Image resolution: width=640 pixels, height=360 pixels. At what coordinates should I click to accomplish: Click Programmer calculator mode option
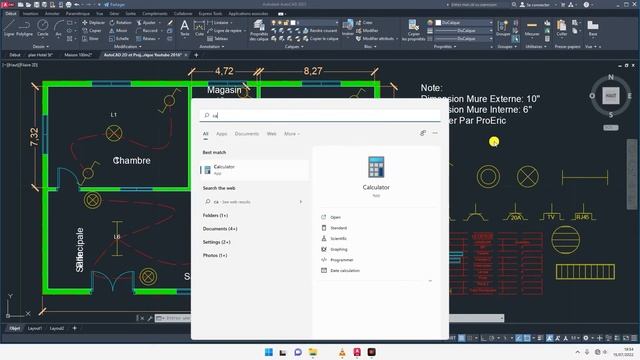click(342, 260)
